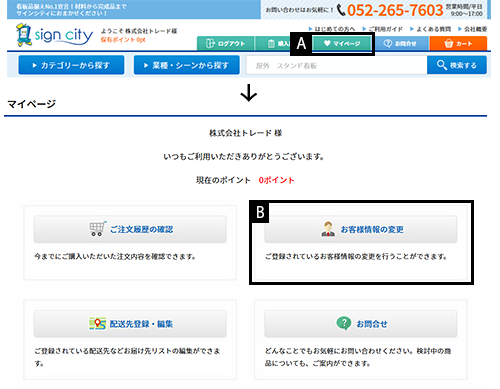Click the 0ポイント points value
Viewport: 500px width, 389px height.
pyautogui.click(x=276, y=180)
